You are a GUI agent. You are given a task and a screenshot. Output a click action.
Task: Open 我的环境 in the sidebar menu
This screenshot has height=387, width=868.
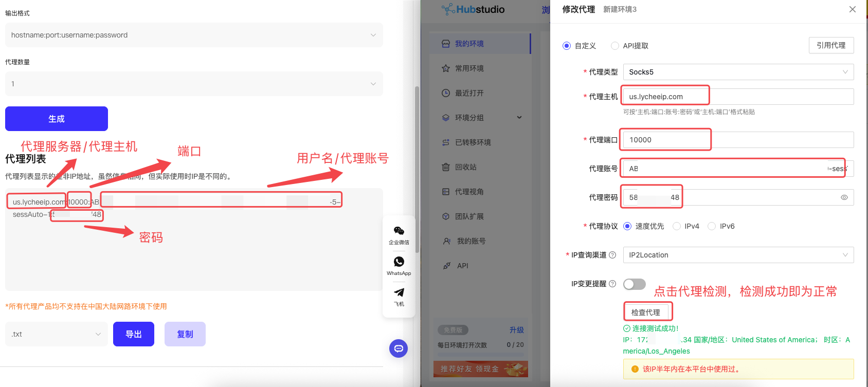pos(469,44)
